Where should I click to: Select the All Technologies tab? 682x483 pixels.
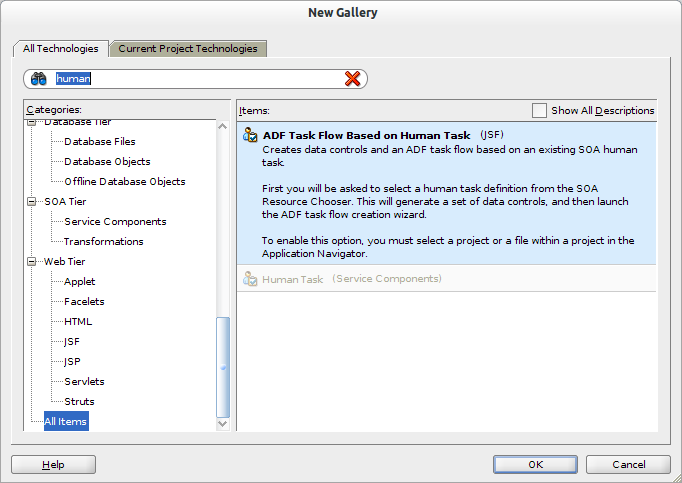point(60,48)
